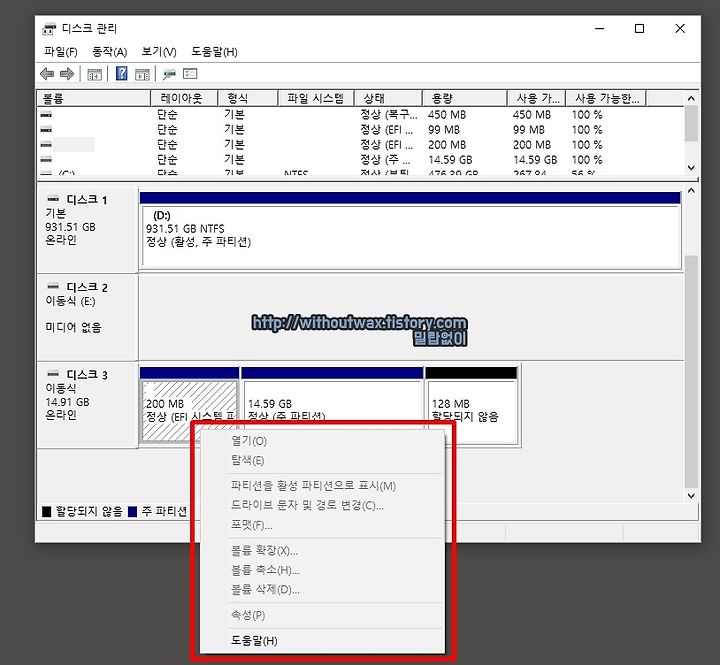This screenshot has width=720, height=665.
Task: Go back with the toolbar Back arrow
Action: coord(47,73)
